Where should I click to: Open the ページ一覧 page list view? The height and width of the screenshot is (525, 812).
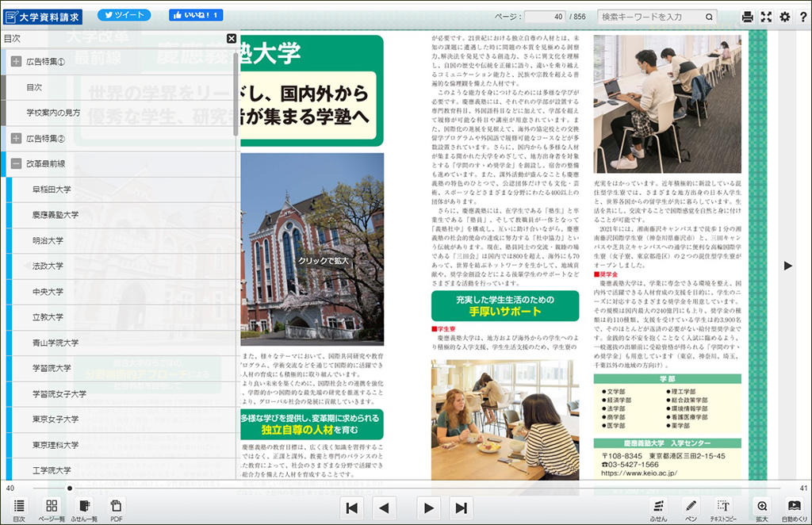(51, 508)
